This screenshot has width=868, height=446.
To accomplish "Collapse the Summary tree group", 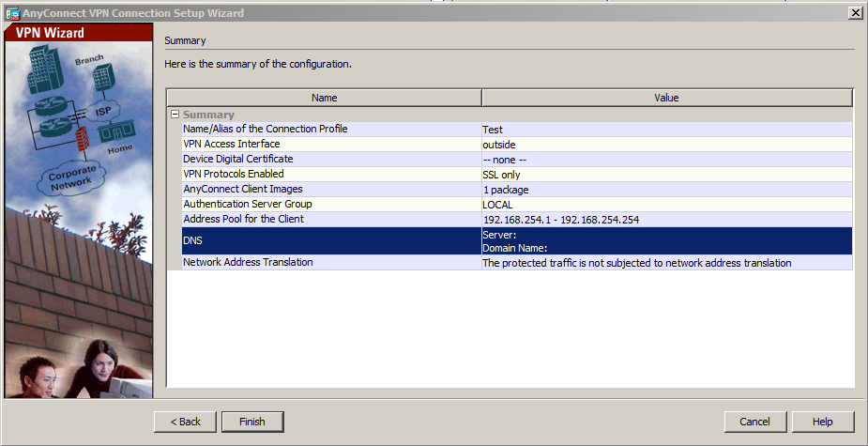I will tap(175, 115).
